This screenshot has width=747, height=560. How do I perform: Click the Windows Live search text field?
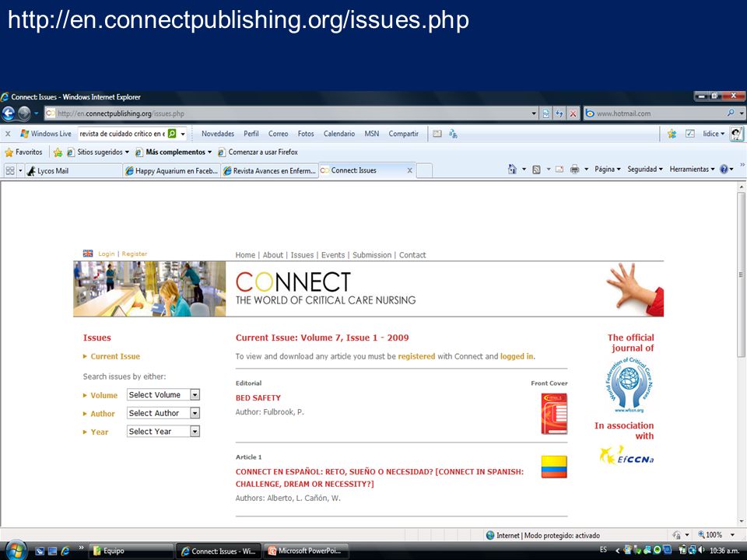[x=122, y=134]
